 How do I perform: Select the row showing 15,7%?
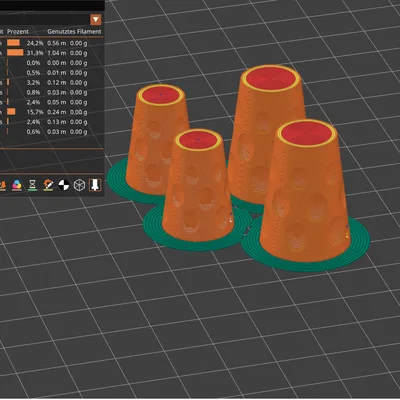coord(52,112)
